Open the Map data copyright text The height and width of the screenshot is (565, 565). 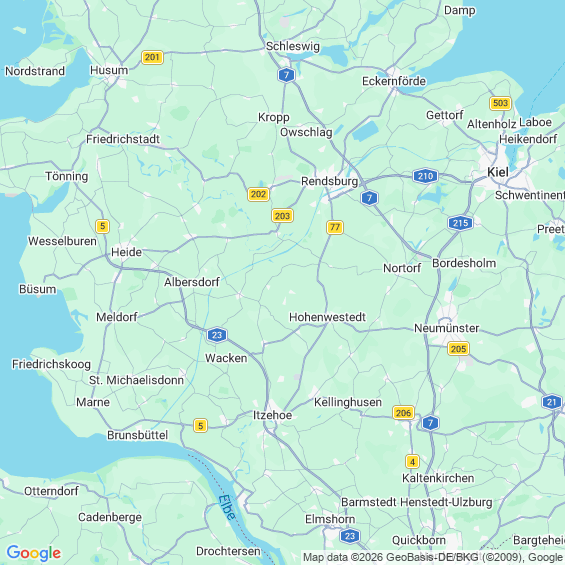(x=433, y=557)
